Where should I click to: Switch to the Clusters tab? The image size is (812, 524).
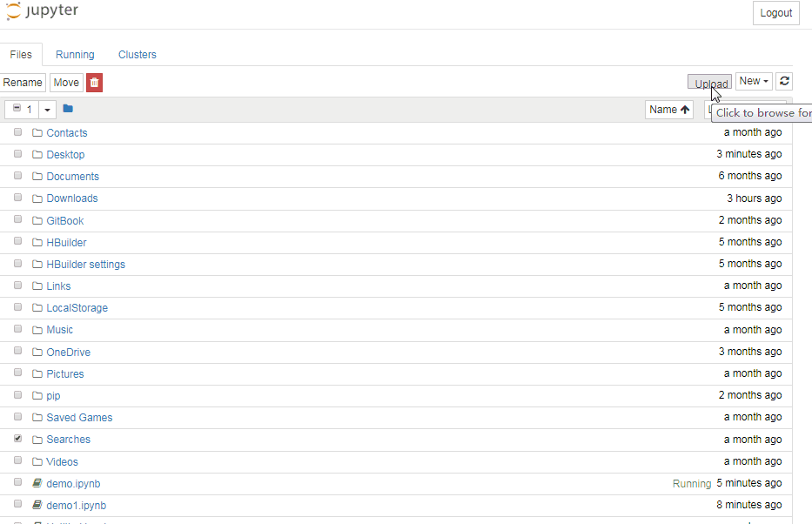pyautogui.click(x=137, y=54)
